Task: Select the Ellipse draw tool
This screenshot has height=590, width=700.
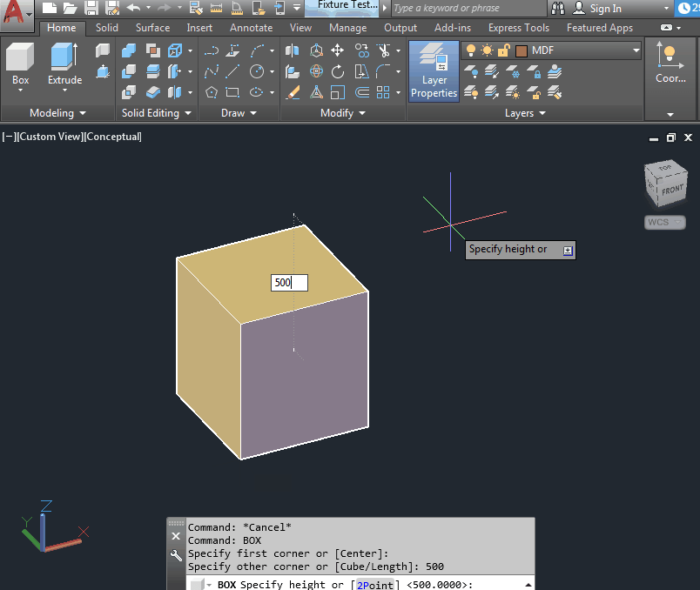Action: (257, 92)
